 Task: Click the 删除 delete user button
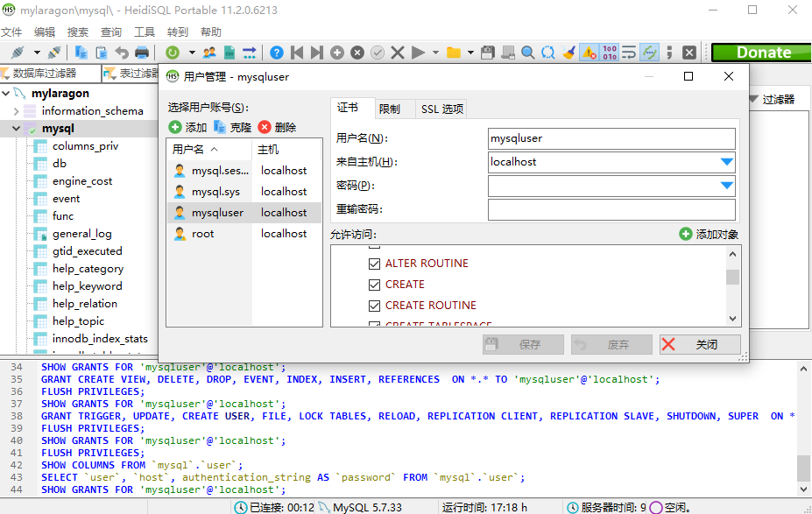click(x=277, y=127)
